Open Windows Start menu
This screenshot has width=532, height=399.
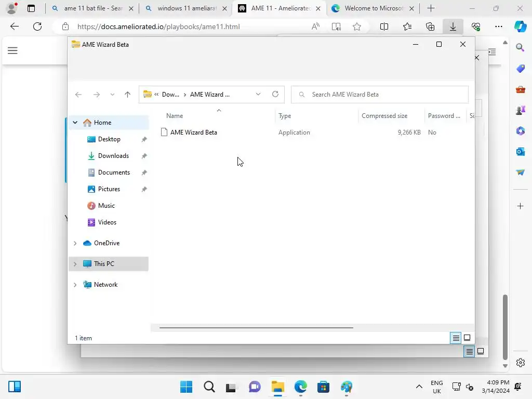point(186,387)
